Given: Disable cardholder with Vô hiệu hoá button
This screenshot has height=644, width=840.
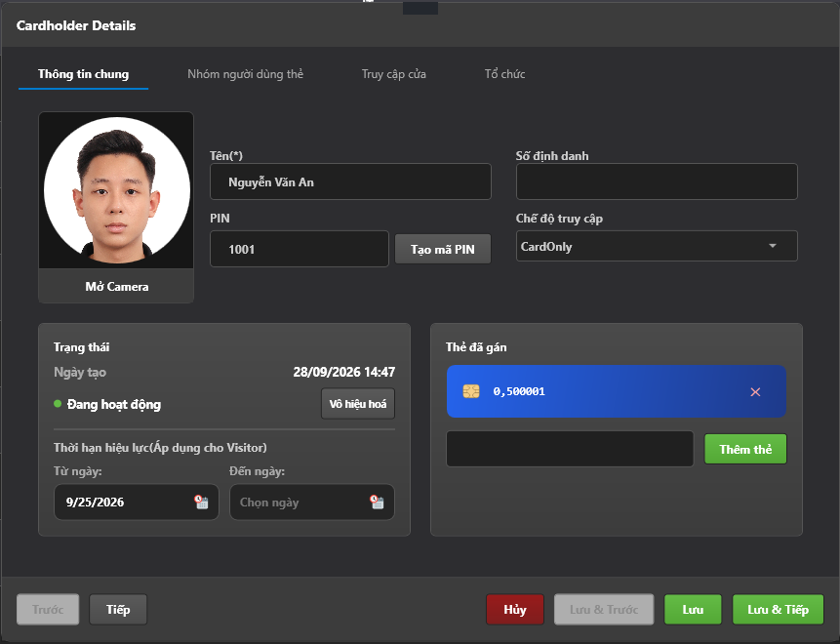Looking at the screenshot, I should 358,404.
